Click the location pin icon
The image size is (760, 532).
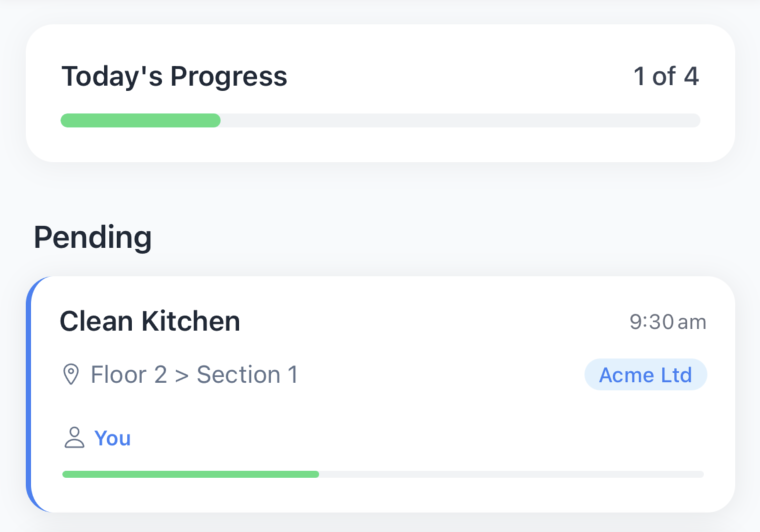71,375
